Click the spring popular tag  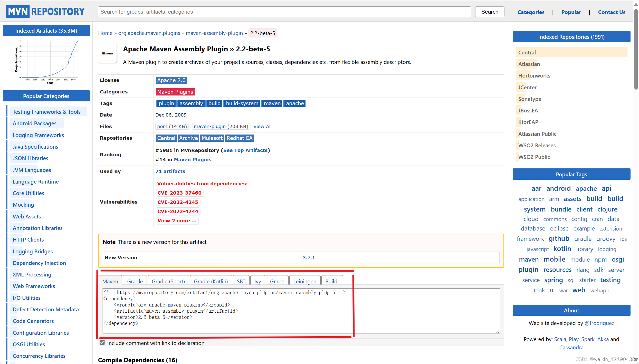tap(554, 280)
